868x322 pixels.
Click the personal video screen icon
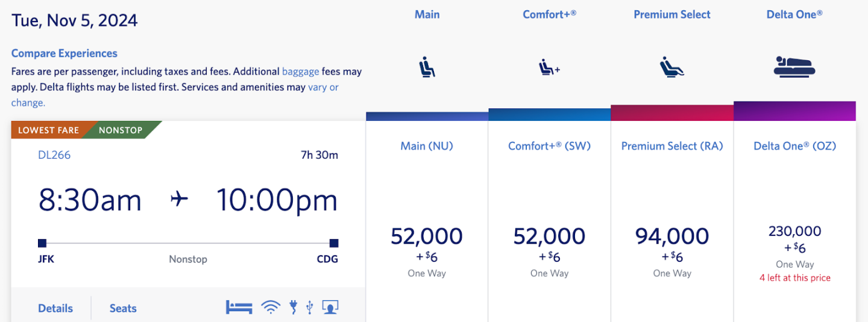pos(330,307)
